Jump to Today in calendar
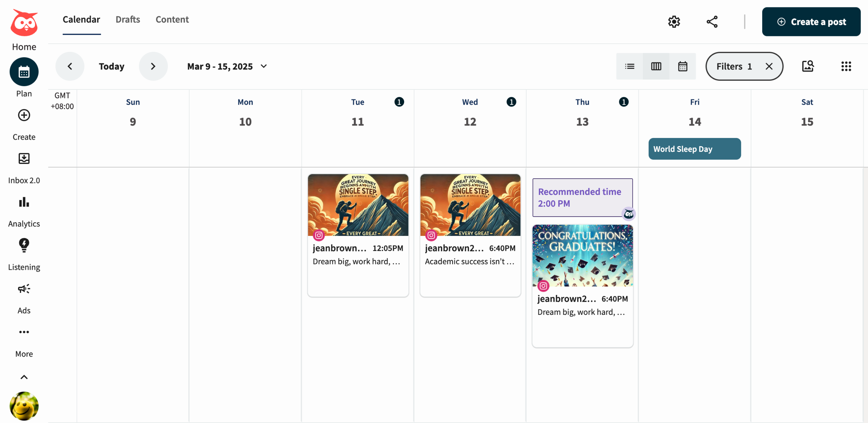 112,66
